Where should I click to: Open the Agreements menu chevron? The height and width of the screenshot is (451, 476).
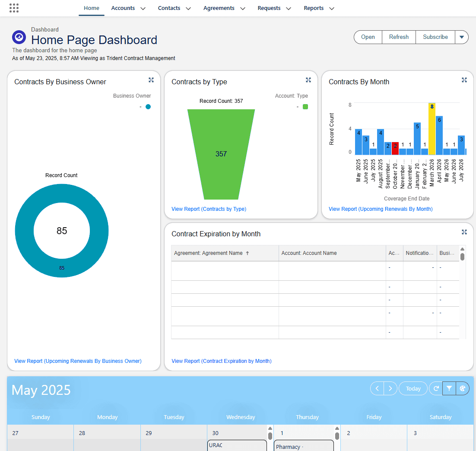coord(243,9)
